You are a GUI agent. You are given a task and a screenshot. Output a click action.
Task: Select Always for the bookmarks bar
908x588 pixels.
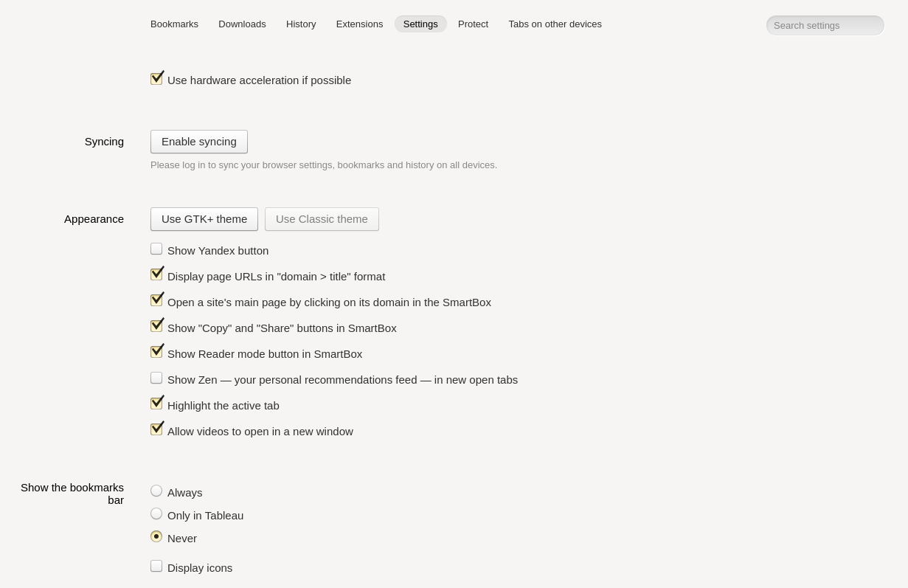156,491
